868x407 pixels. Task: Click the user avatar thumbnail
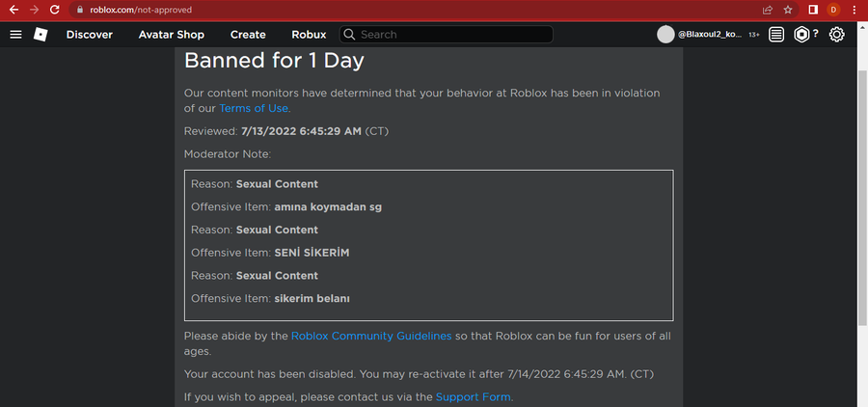tap(665, 35)
